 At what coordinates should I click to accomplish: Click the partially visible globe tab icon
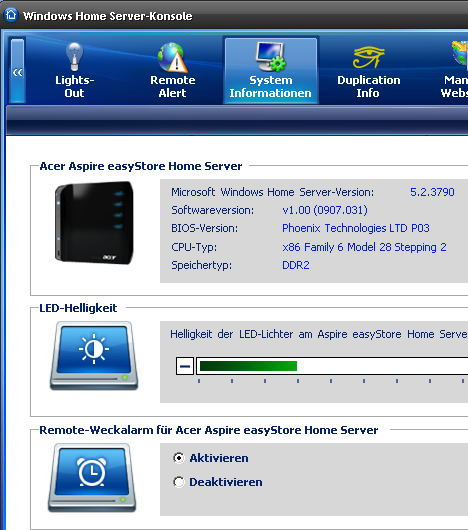click(x=460, y=53)
